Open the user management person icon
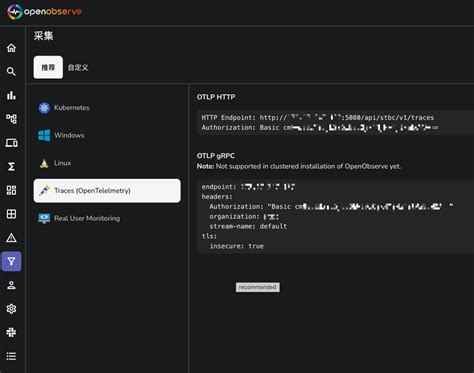This screenshot has height=373, width=474. (x=11, y=285)
